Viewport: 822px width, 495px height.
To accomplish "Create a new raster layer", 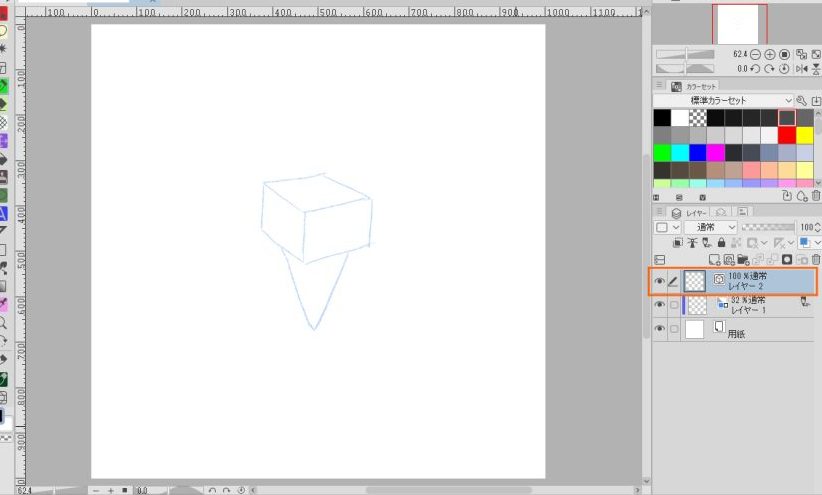I will tap(714, 260).
